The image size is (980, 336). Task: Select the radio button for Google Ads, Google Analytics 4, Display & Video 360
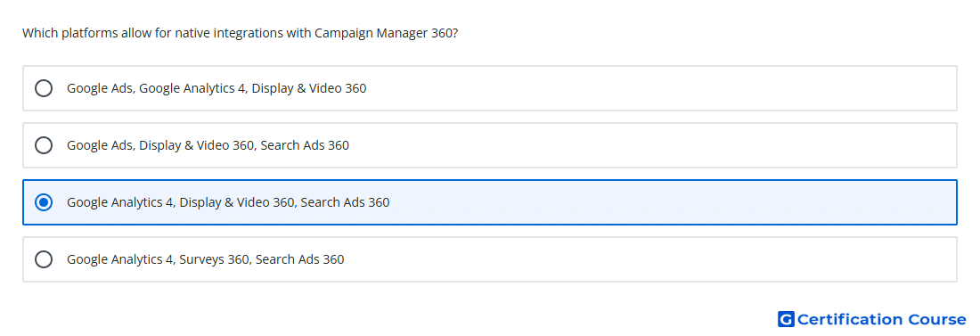44,88
